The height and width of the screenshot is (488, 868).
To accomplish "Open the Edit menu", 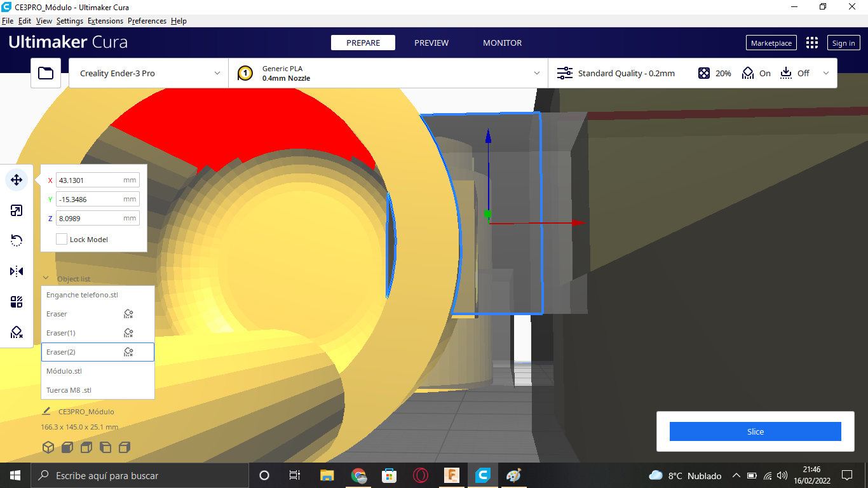I will pyautogui.click(x=25, y=21).
